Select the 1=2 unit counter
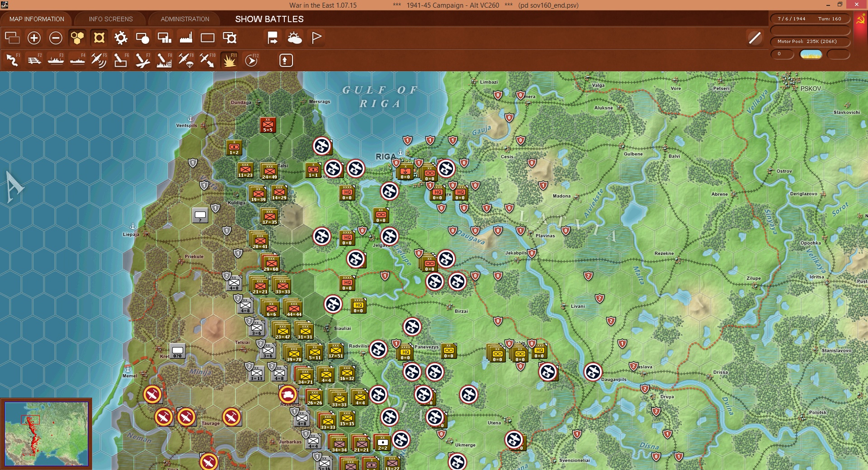The width and height of the screenshot is (868, 470). pos(234,148)
